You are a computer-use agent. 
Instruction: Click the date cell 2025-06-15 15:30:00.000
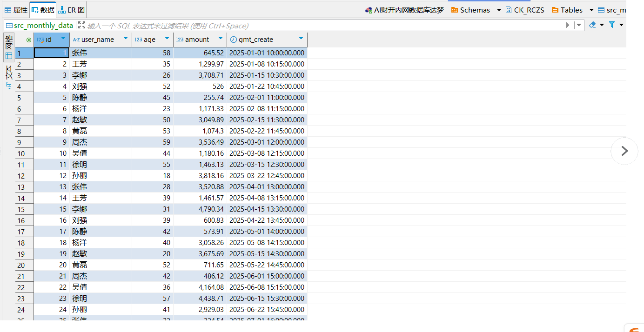pos(267,299)
